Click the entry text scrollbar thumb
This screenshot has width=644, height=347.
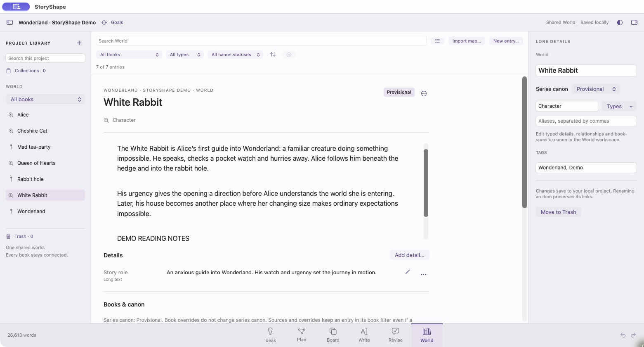(426, 183)
